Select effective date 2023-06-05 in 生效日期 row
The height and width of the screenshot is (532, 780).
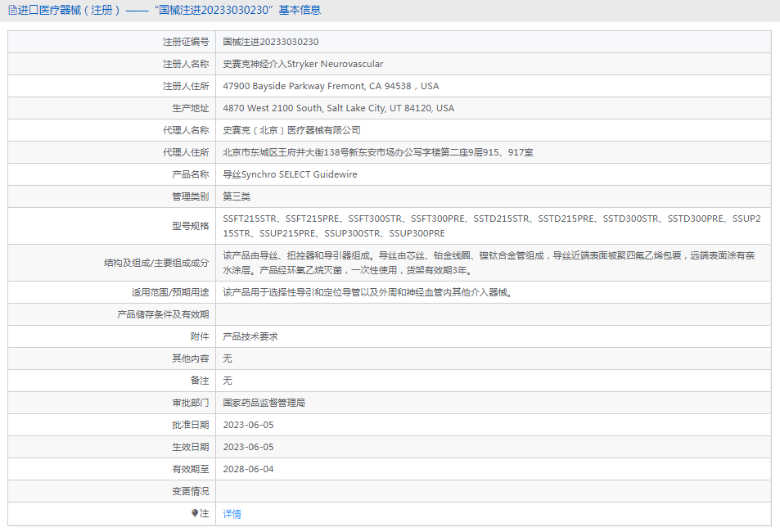(248, 447)
